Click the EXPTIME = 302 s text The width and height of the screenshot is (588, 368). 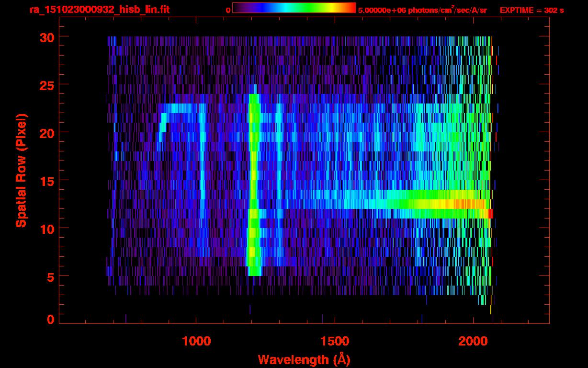531,10
